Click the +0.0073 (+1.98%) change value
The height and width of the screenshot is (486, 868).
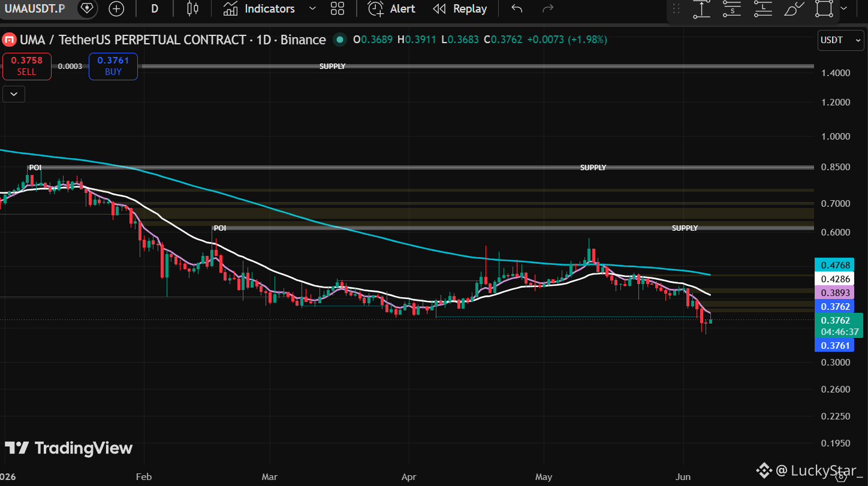tap(567, 40)
